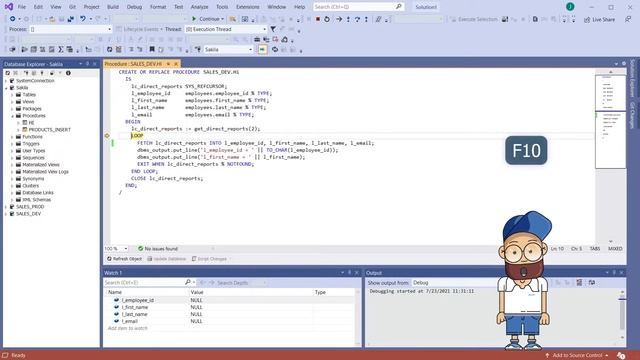The height and width of the screenshot is (360, 640).
Task: Click the green check No issues found indicator
Action: point(140,249)
